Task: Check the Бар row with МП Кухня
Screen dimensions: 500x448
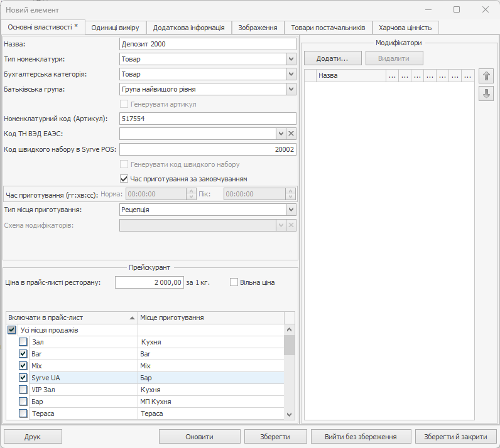Action: point(23,402)
